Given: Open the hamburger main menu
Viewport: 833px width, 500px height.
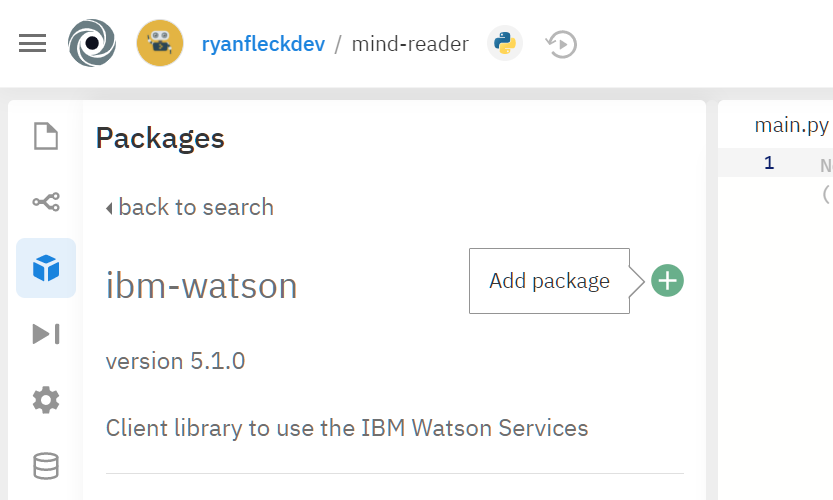Looking at the screenshot, I should [32, 43].
